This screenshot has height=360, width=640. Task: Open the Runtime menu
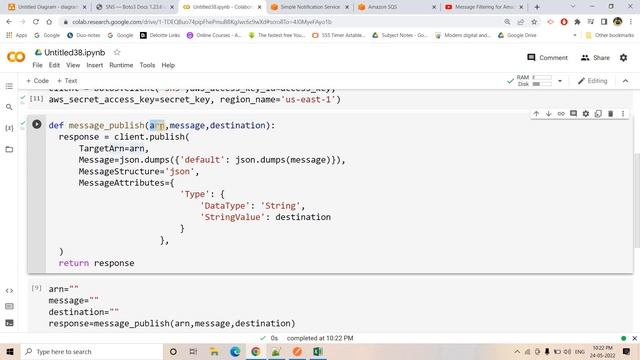tap(121, 65)
